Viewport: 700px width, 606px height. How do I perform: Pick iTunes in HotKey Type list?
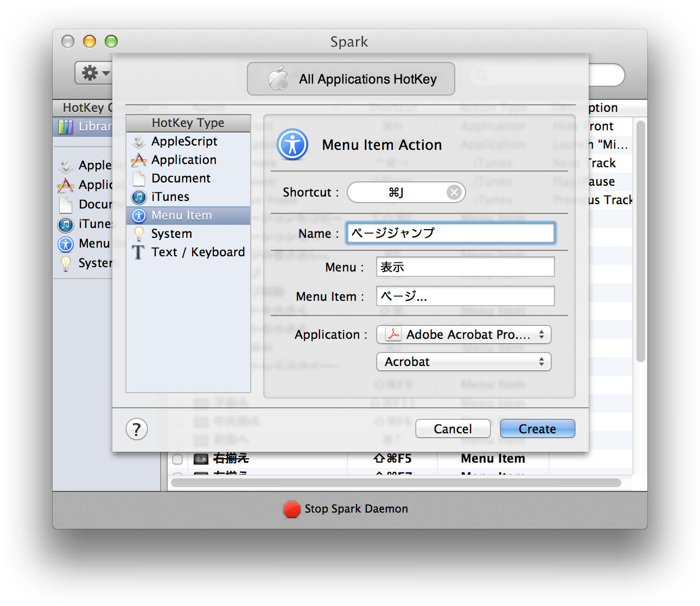pos(188,197)
